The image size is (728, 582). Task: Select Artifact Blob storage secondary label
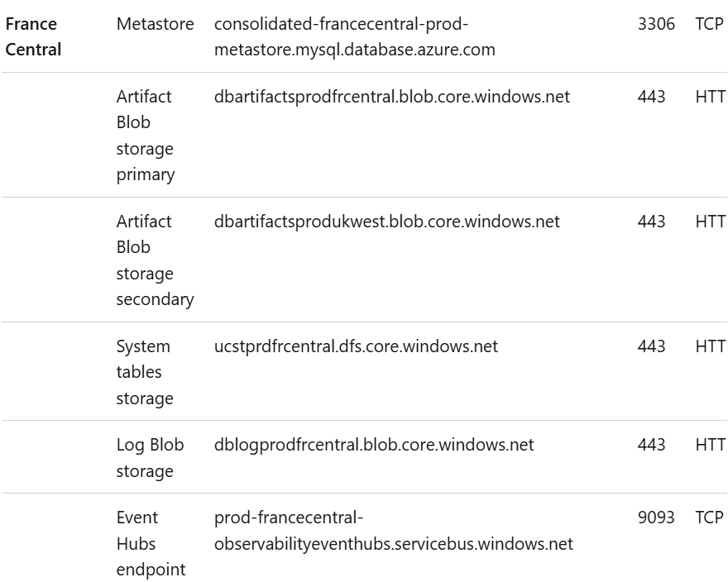tap(155, 260)
